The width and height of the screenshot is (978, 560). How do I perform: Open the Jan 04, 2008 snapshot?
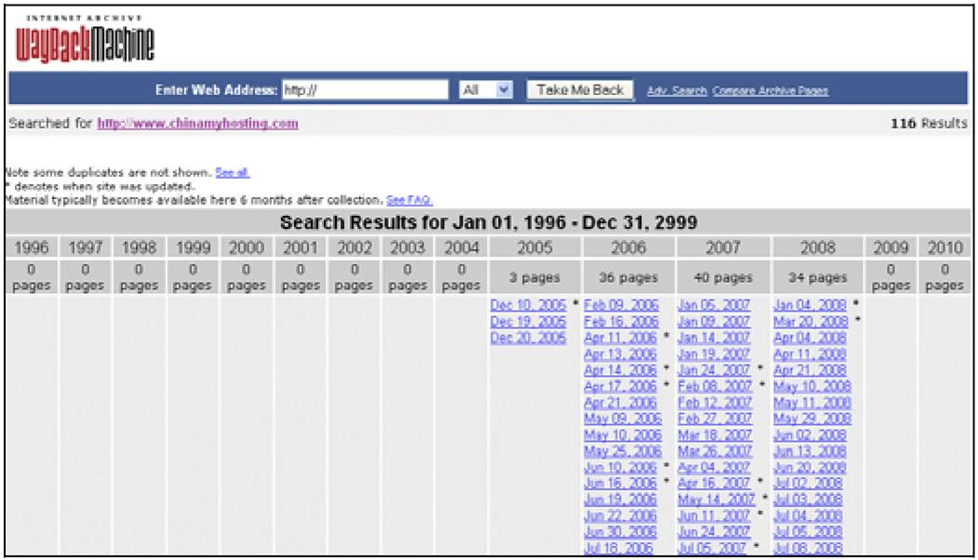[x=810, y=305]
